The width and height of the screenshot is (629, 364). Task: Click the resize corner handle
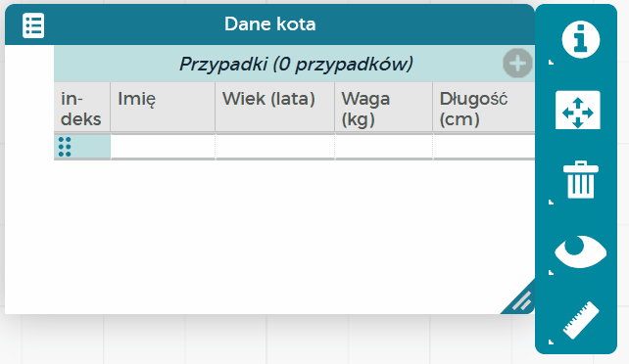pyautogui.click(x=519, y=298)
